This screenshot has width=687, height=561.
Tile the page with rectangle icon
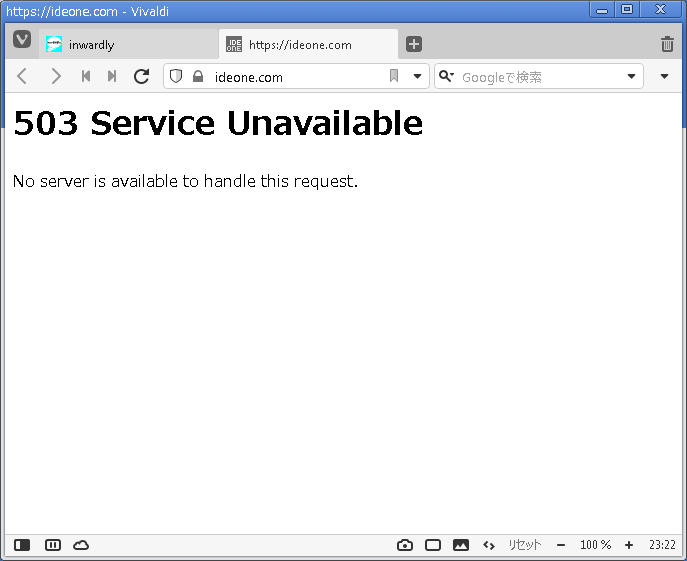(433, 545)
